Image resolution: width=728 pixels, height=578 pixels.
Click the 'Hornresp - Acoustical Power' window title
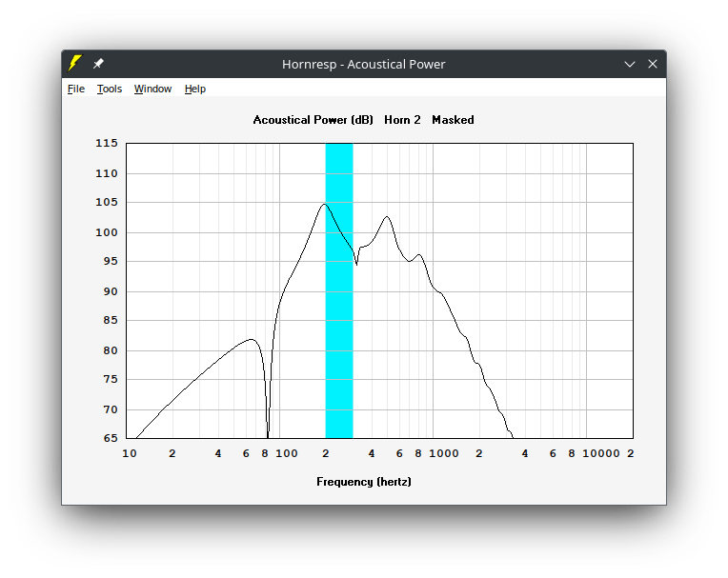click(x=364, y=64)
